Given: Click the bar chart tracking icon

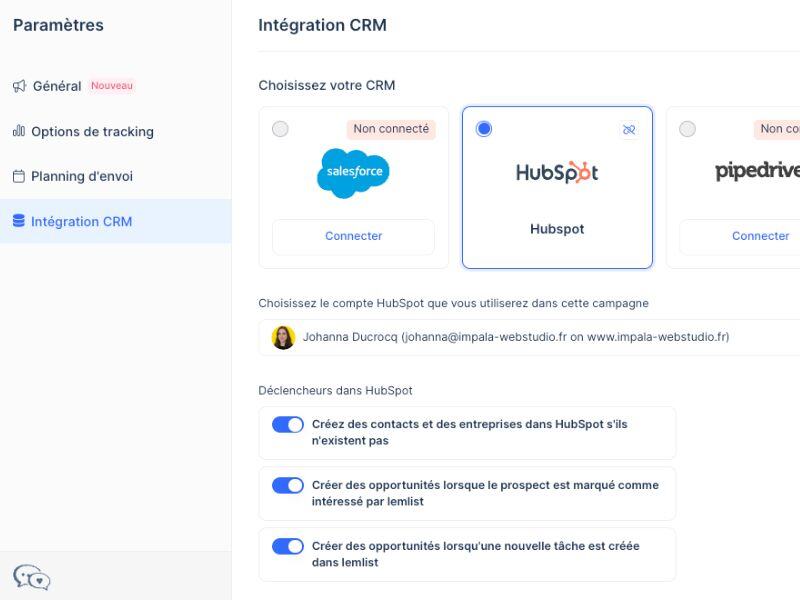Looking at the screenshot, I should tap(19, 131).
